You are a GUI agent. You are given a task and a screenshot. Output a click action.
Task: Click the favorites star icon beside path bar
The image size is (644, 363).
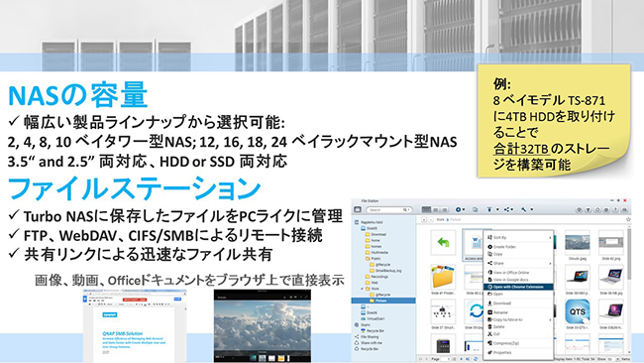628,219
